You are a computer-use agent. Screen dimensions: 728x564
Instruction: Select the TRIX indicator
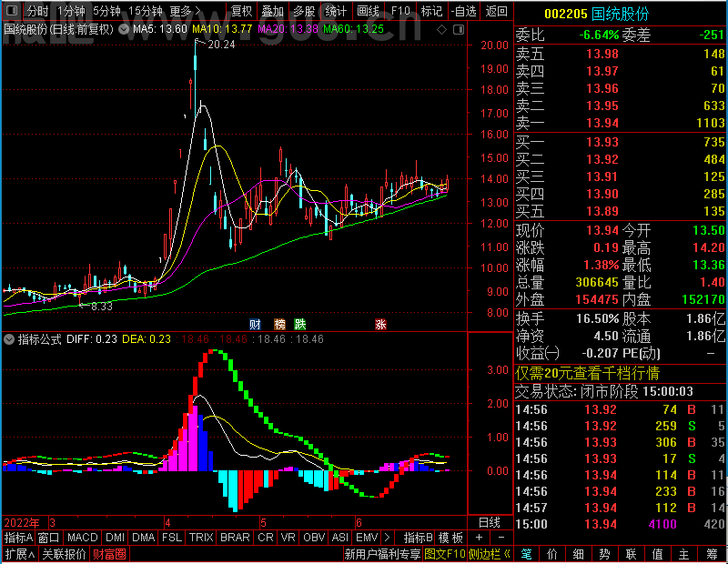pyautogui.click(x=201, y=538)
